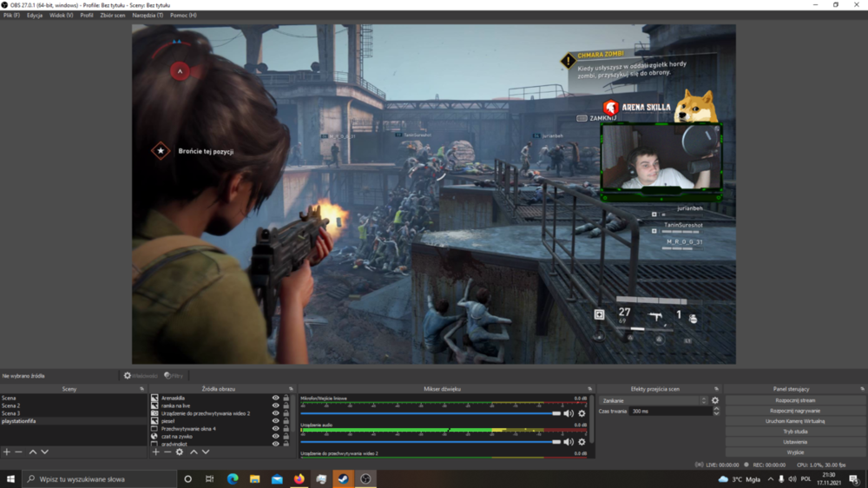
Task: Toggle visibility of Urządzenie do przechwytywania wideo 2
Action: (276, 413)
